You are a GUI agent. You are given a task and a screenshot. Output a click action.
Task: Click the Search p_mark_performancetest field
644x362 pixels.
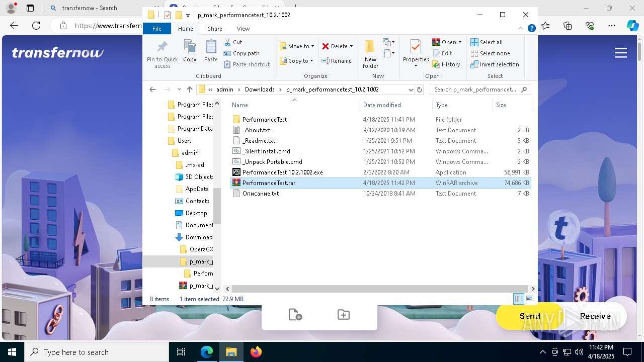[x=480, y=89]
